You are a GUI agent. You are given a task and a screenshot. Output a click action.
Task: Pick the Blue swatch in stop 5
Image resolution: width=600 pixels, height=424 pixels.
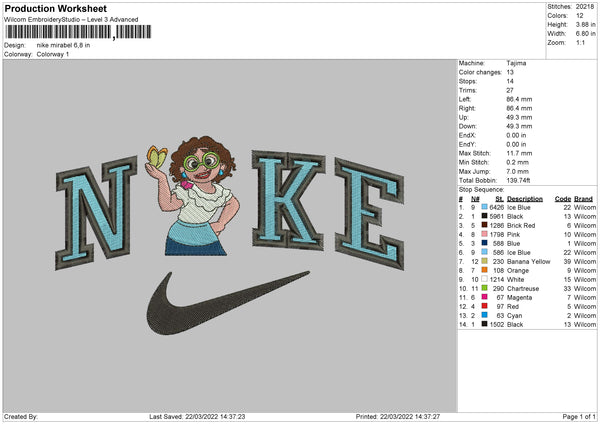click(484, 243)
